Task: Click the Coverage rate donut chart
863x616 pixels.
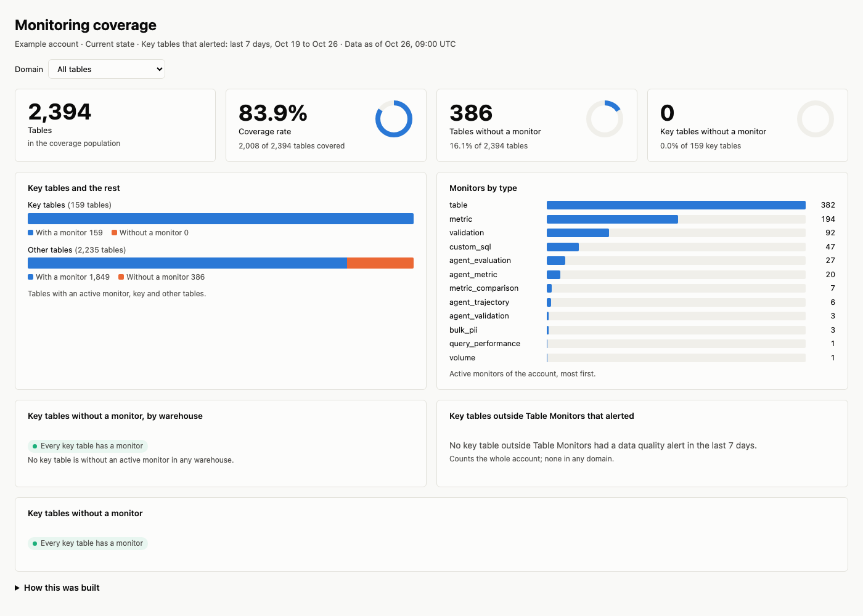Action: pos(394,119)
